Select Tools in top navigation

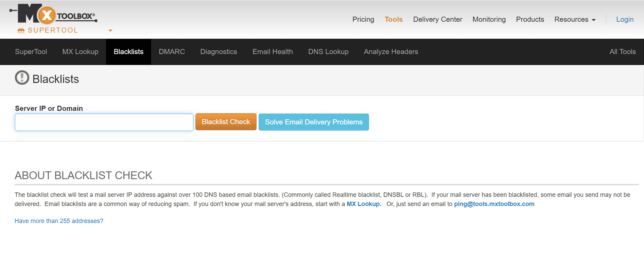point(394,19)
